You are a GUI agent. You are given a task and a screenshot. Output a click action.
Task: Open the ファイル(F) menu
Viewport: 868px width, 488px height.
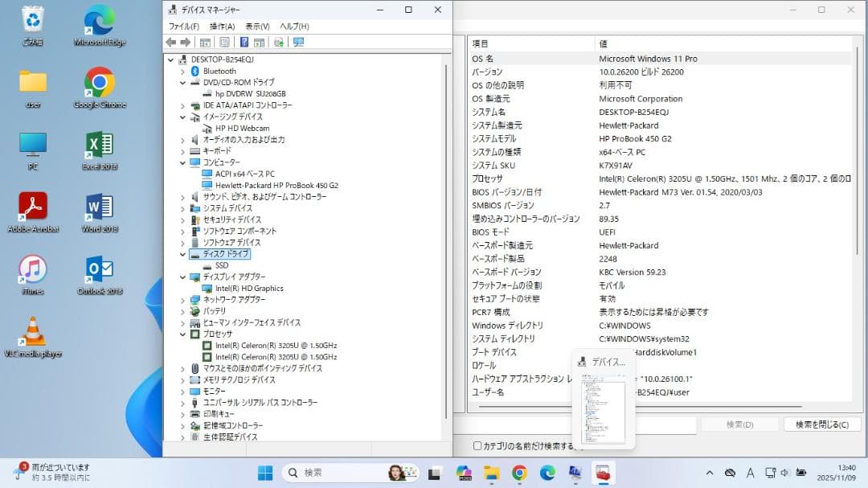click(x=184, y=26)
